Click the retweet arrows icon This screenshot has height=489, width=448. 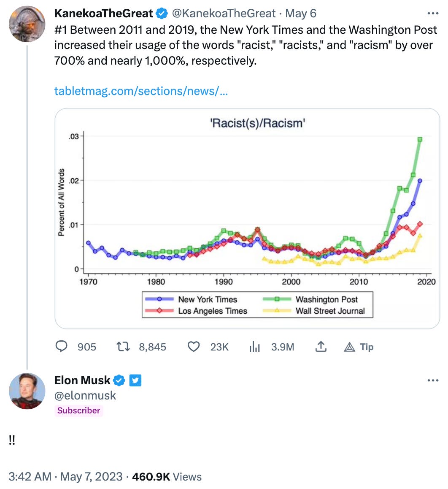(123, 346)
